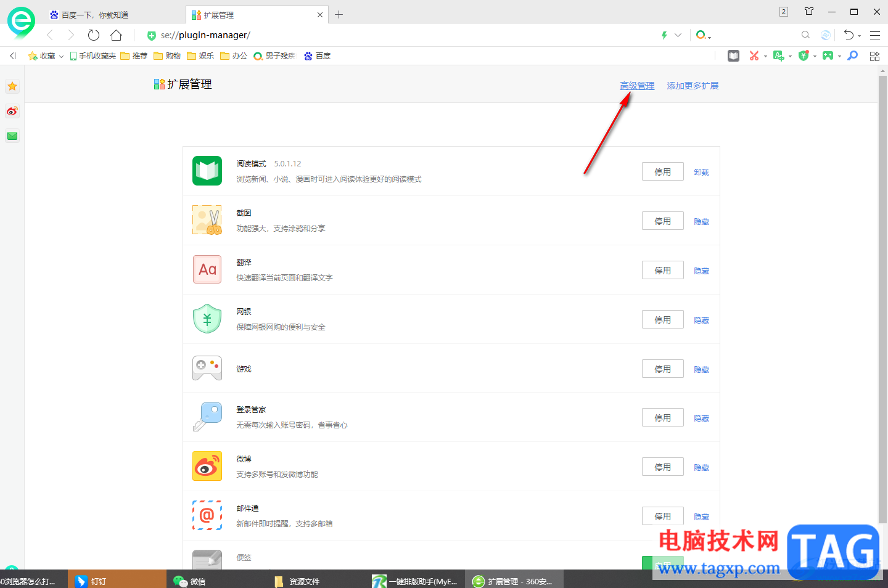
Task: Open reading mode book icon in toolbar
Action: point(733,55)
